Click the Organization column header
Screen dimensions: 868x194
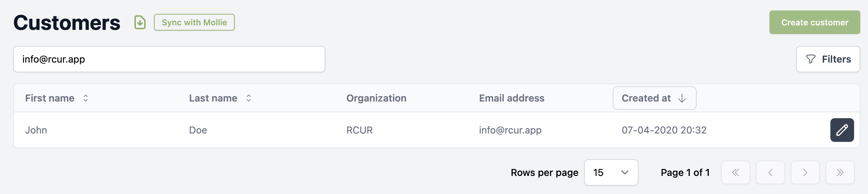pos(377,98)
